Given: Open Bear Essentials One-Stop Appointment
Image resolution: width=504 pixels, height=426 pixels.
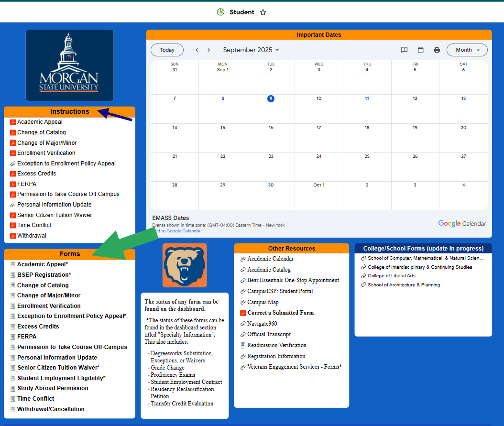Looking at the screenshot, I should (293, 280).
